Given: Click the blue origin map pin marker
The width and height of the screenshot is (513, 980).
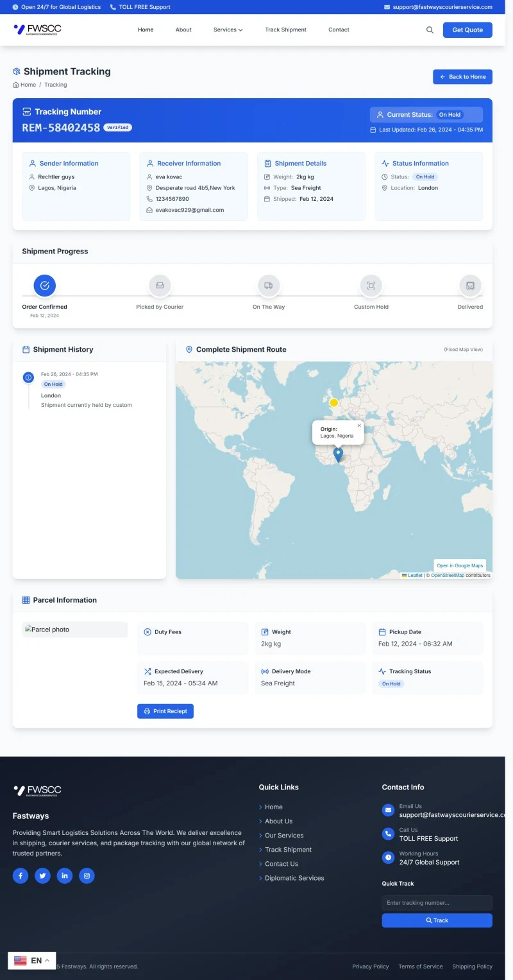Looking at the screenshot, I should [338, 454].
